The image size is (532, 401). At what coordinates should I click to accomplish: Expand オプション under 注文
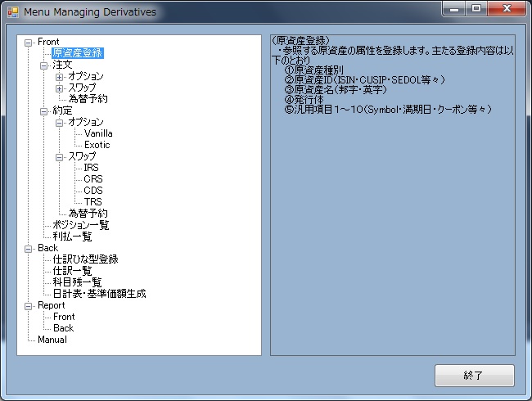coord(60,77)
